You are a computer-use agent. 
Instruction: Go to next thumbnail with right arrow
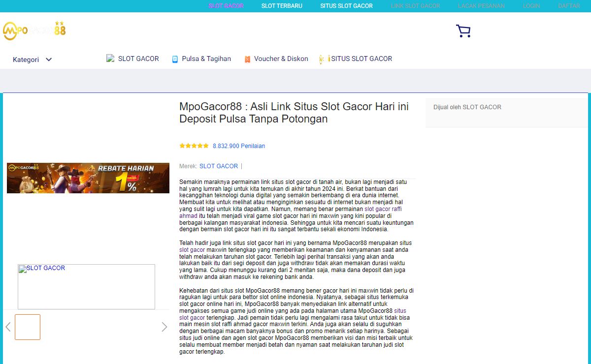point(164,327)
